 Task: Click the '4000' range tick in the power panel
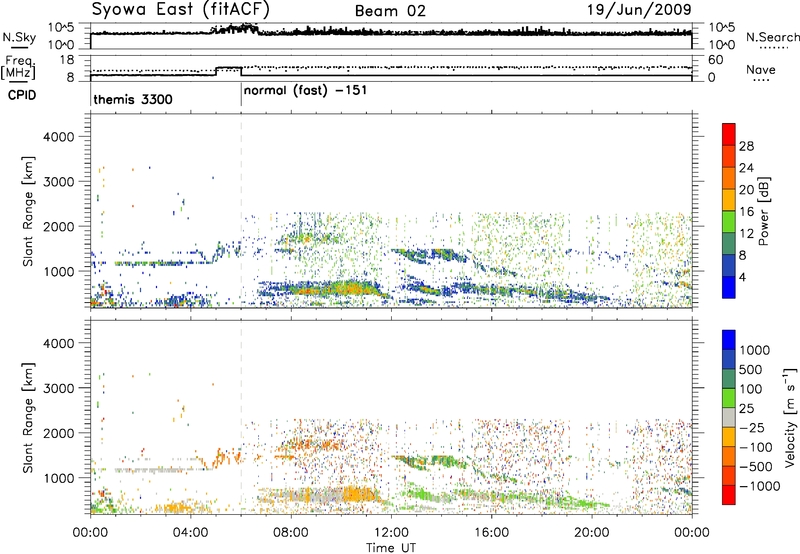58,137
